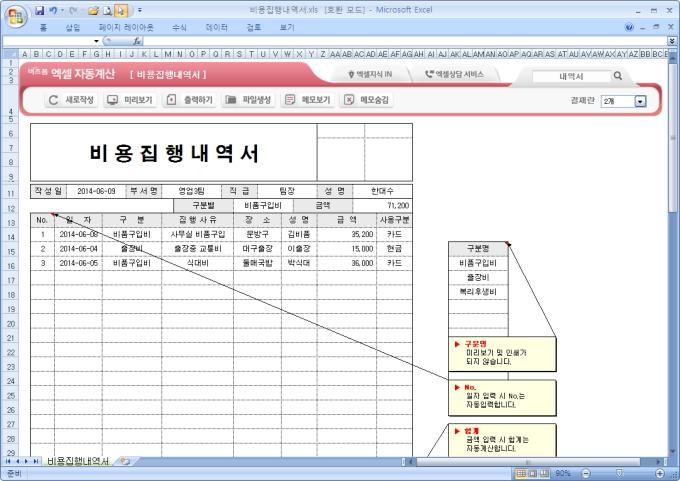Insert a new worksheet tab icon
Viewport: 680px width, 481px height.
point(126,461)
